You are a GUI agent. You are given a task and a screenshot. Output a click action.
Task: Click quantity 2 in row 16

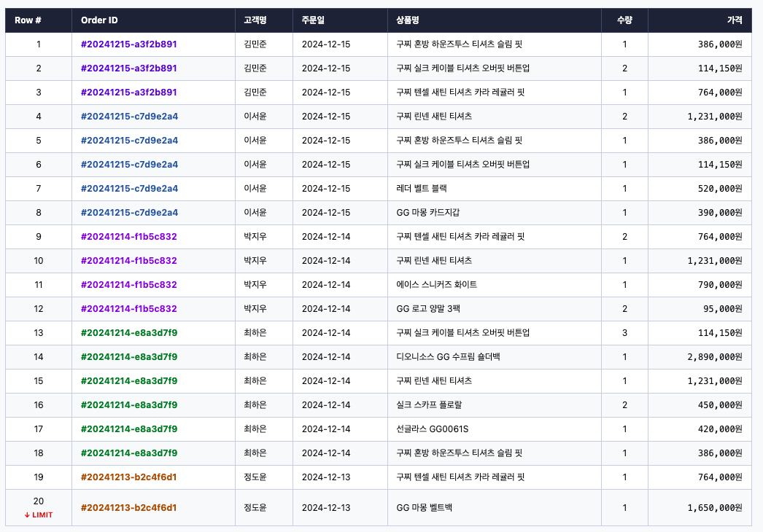coord(625,405)
